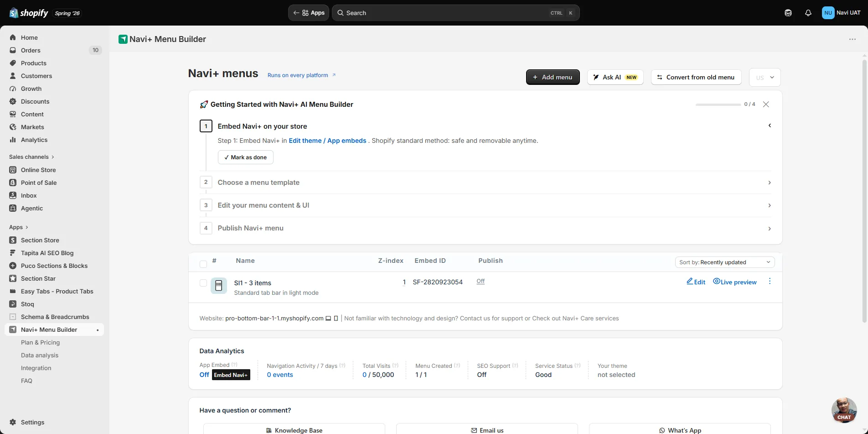This screenshot has width=868, height=434.
Task: Select Navi+ Menu Builder in sidebar
Action: coord(54,329)
